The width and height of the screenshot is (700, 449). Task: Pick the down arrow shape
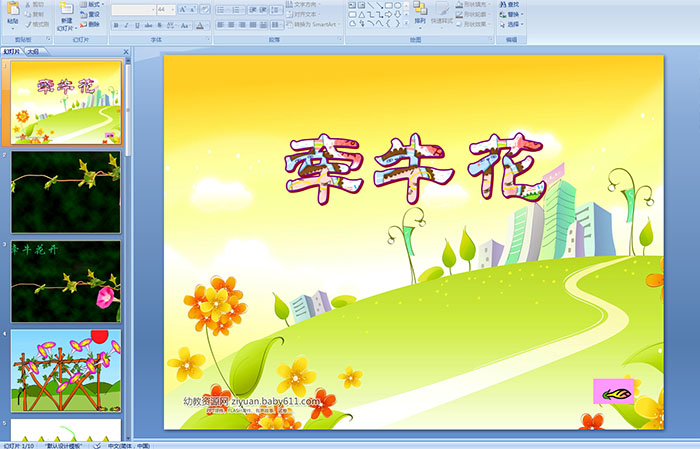(x=398, y=15)
